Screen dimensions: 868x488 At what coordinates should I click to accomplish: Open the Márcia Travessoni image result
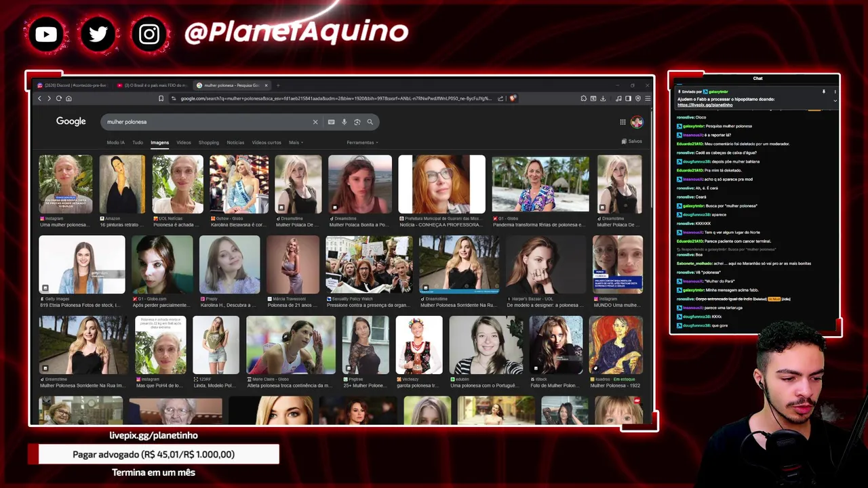coord(293,264)
